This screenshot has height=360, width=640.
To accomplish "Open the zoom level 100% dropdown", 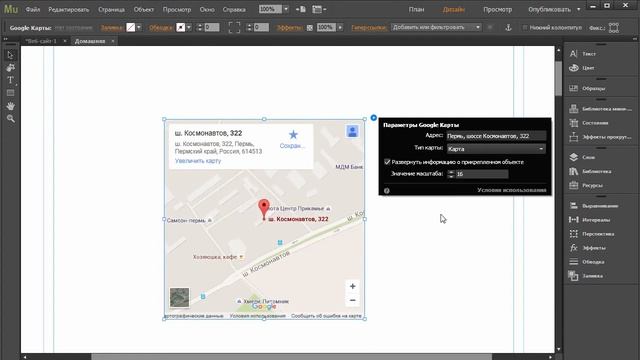I will tap(286, 9).
